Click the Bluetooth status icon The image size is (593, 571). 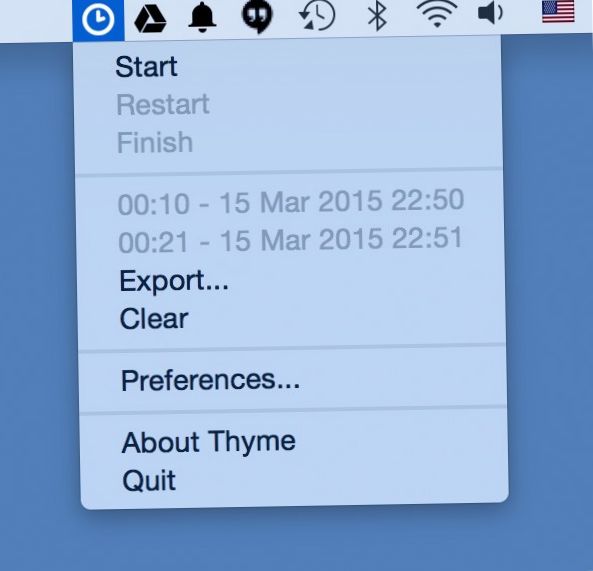[377, 16]
